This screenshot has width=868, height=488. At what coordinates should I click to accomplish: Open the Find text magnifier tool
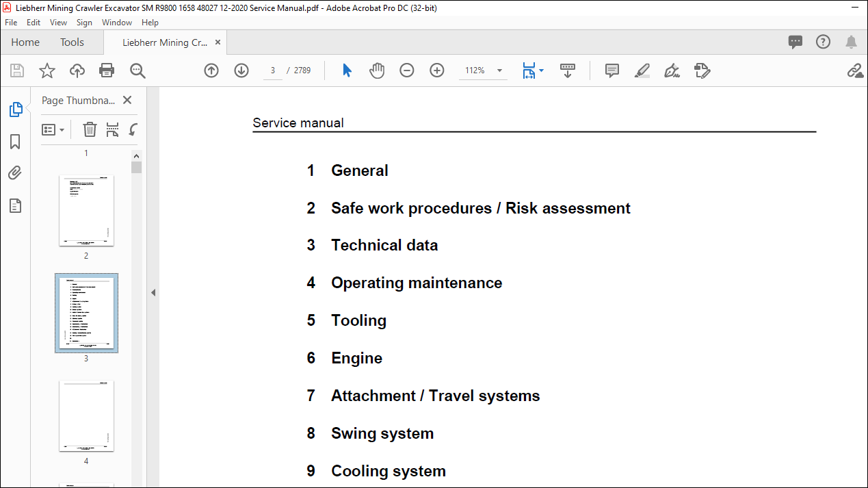[137, 70]
